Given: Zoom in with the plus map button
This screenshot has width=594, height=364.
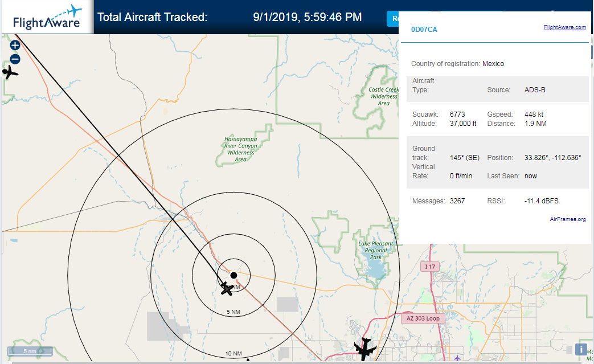Looking at the screenshot, I should click(x=15, y=46).
